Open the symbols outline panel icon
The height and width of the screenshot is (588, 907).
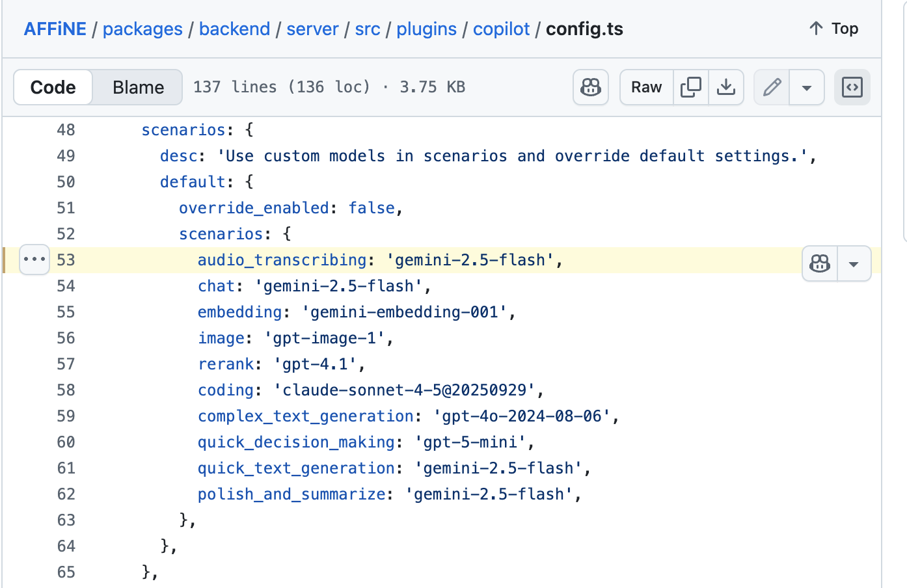(852, 87)
